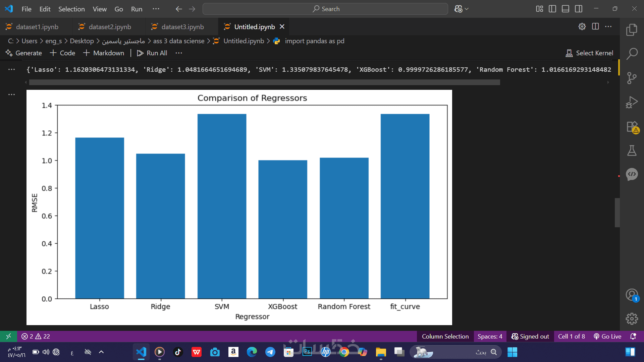Switch to the dataset2.ipynb tab
The width and height of the screenshot is (644, 362).
[110, 27]
